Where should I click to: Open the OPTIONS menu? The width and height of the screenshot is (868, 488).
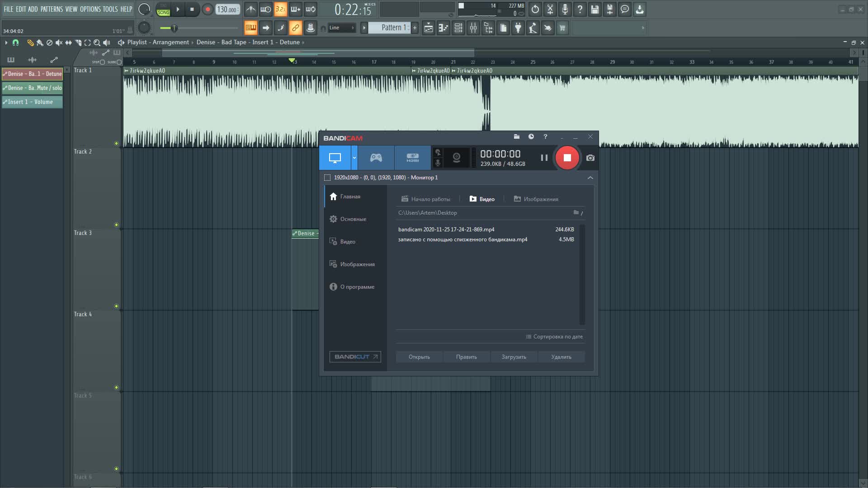(x=90, y=9)
